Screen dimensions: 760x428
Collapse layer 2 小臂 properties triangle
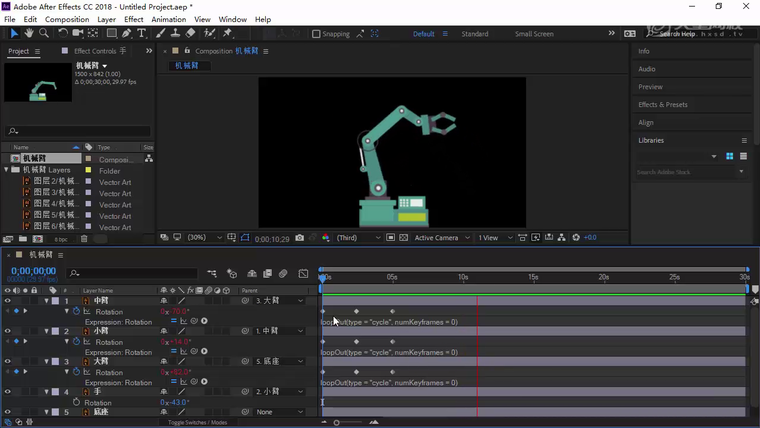(46, 331)
